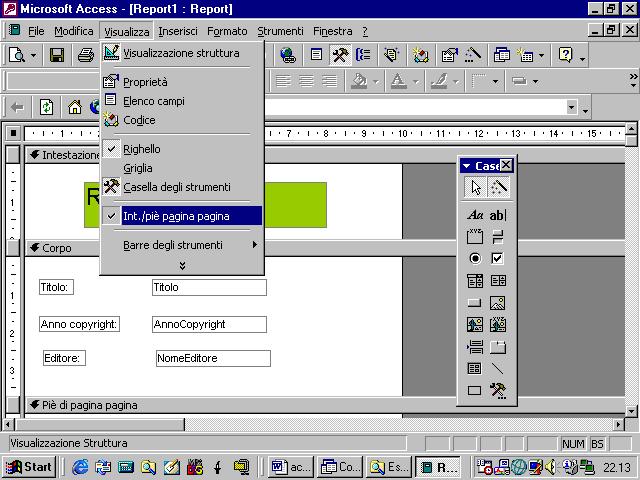Open Barre degli strumenti submenu
Screen dimensions: 640x480
pos(182,245)
